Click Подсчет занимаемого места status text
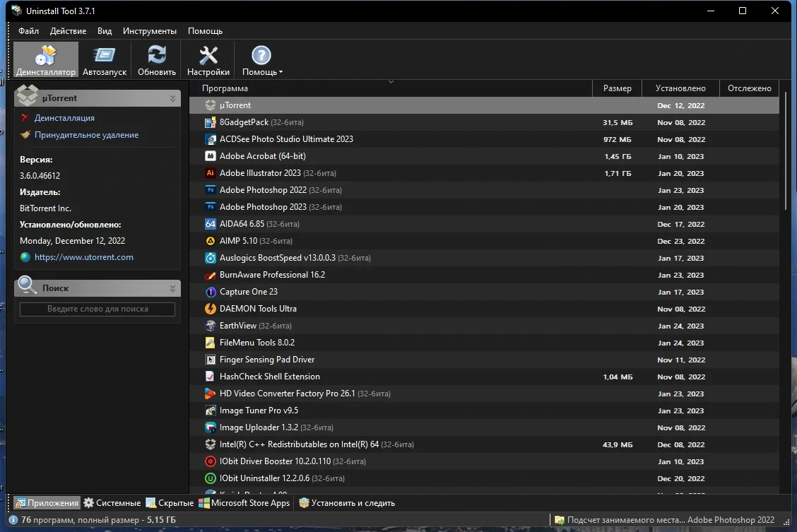 (671, 520)
